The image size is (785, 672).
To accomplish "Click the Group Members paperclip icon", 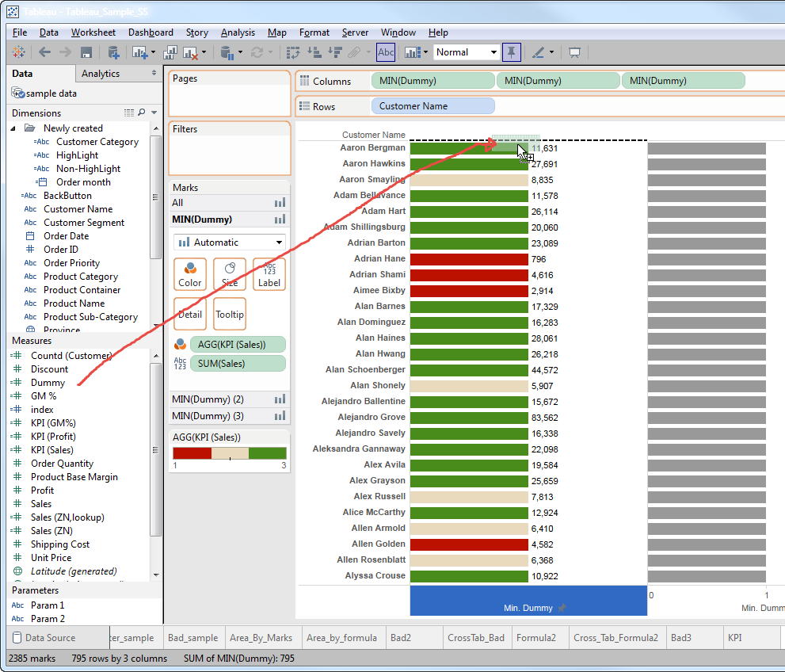I will (354, 52).
